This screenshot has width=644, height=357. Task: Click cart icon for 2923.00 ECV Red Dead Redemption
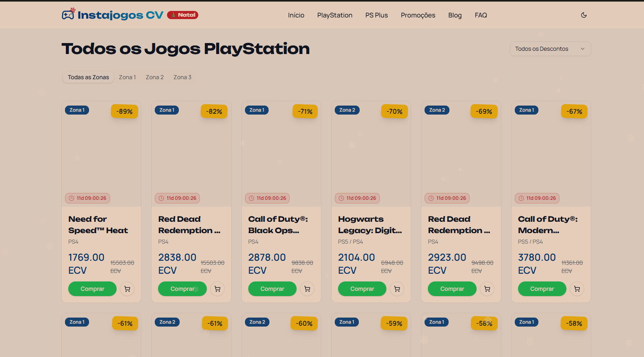click(487, 289)
